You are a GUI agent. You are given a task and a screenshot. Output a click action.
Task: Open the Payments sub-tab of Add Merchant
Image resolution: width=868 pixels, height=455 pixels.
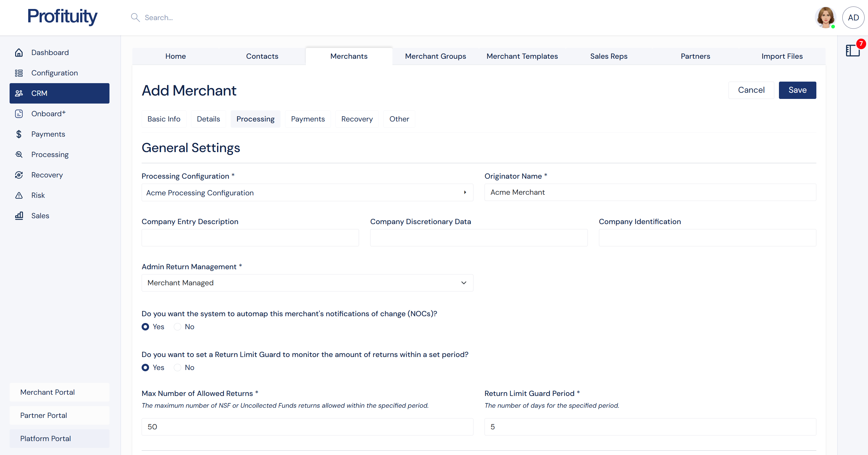[308, 119]
